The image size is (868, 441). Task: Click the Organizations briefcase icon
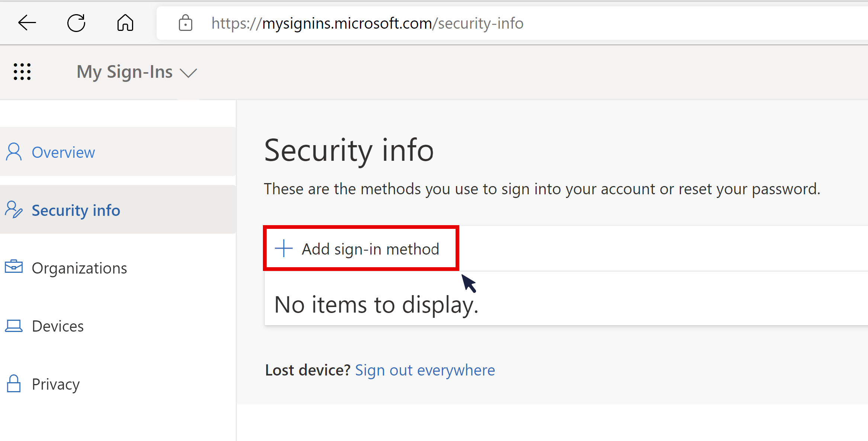14,267
